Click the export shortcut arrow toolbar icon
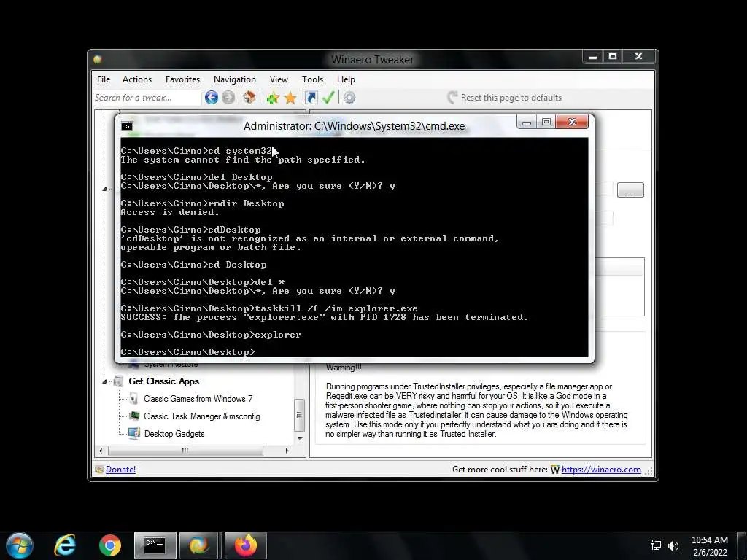The image size is (747, 560). click(311, 98)
